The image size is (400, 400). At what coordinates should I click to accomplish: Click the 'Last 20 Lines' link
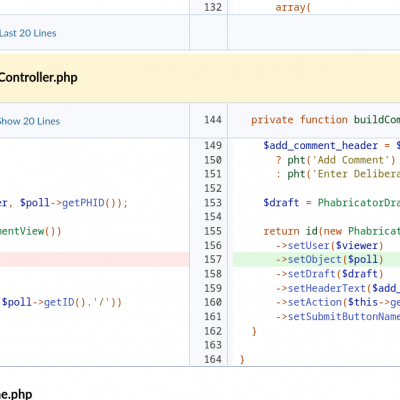coord(28,33)
